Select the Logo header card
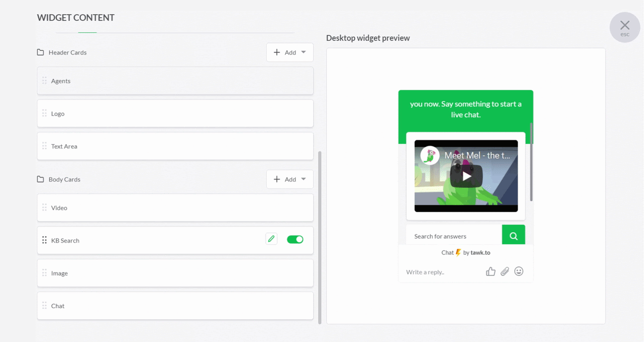Screen dimensions: 644x342 tap(175, 113)
